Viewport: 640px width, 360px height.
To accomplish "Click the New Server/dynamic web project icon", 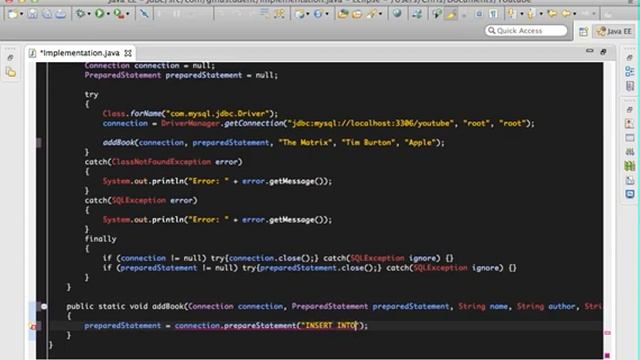I will 300,14.
